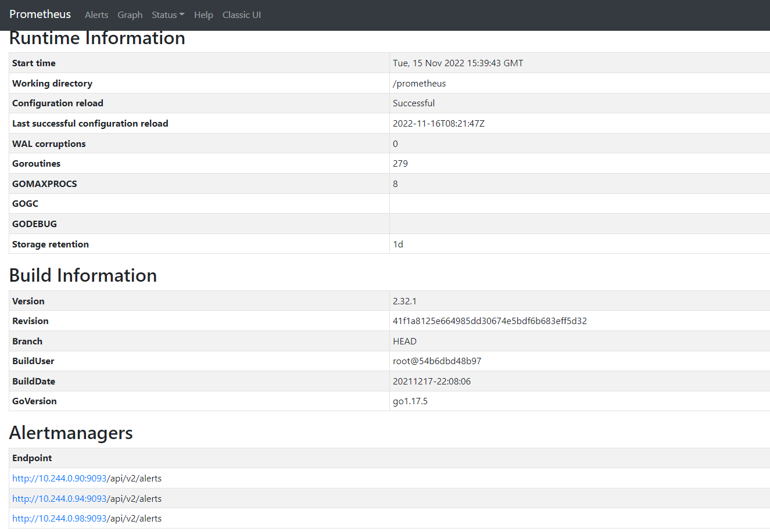Switch to Classic UI
Image resolution: width=770 pixels, height=532 pixels.
(x=242, y=15)
